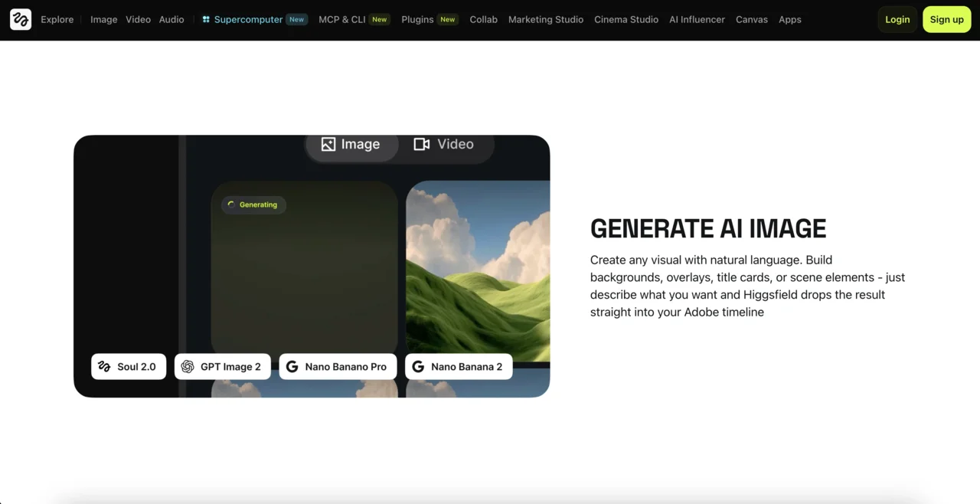Select the Nano Banana 2 chip

click(x=459, y=367)
